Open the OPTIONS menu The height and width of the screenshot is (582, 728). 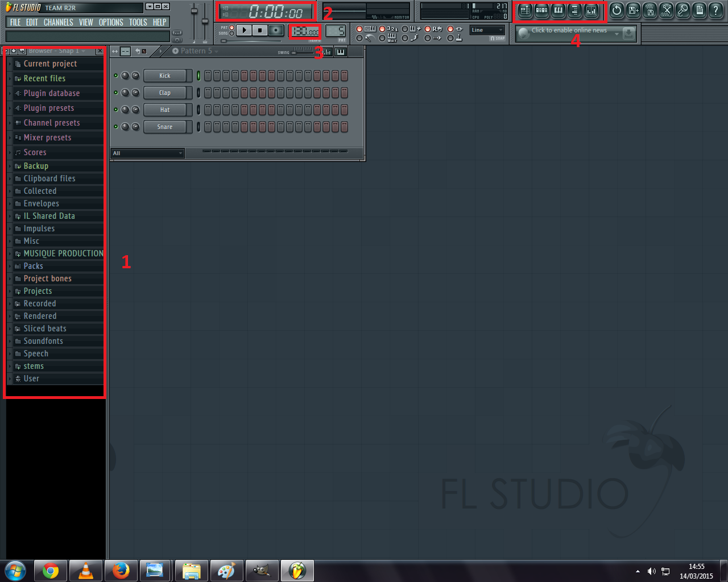point(111,22)
